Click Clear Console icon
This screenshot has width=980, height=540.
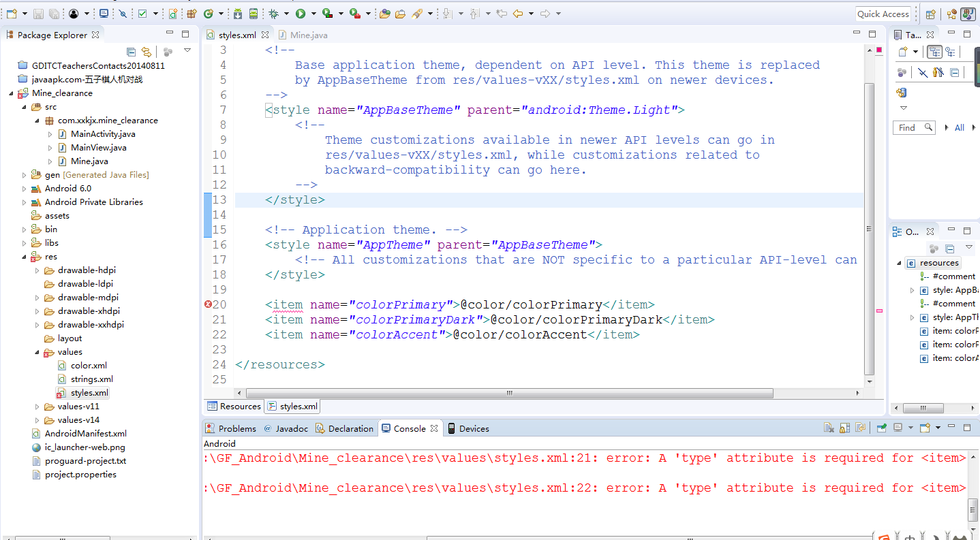click(x=829, y=428)
